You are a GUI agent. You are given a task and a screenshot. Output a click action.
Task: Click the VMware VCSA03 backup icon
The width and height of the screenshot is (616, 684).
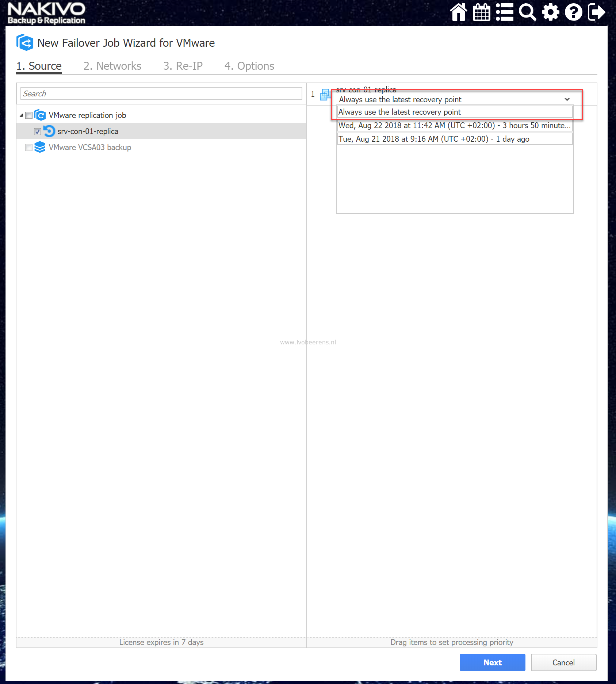tap(40, 147)
